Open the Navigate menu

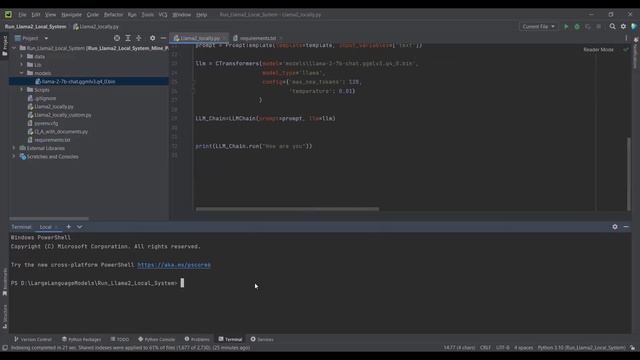pyautogui.click(x=71, y=15)
